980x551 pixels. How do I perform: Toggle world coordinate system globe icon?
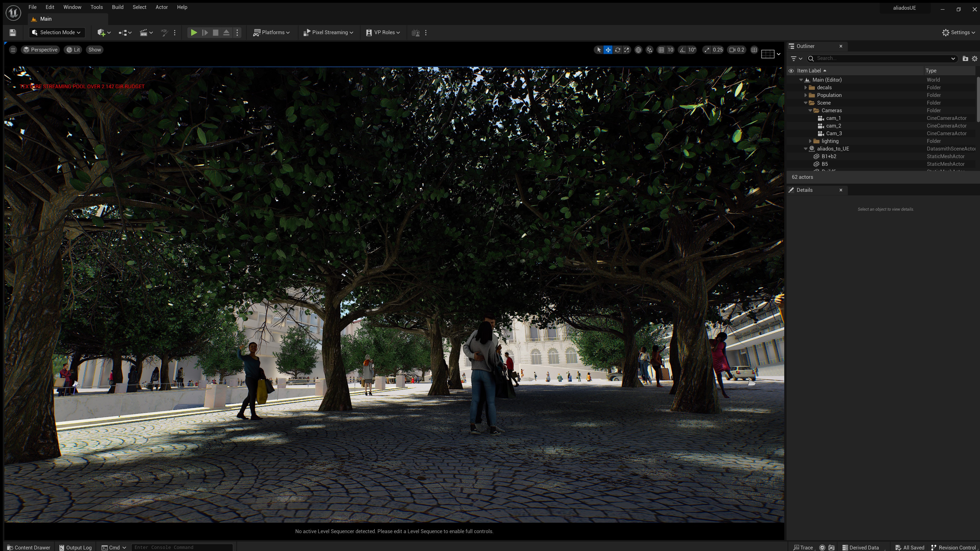[638, 50]
